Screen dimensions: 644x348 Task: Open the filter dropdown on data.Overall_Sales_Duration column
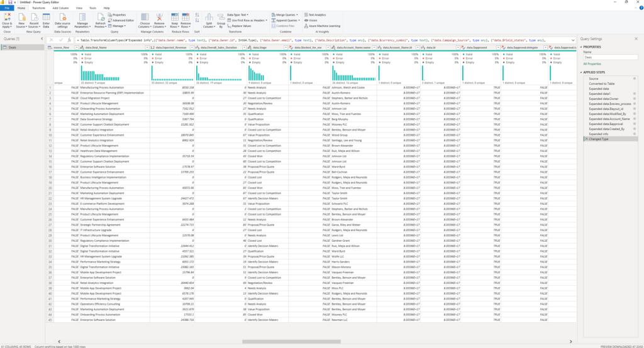[244, 48]
